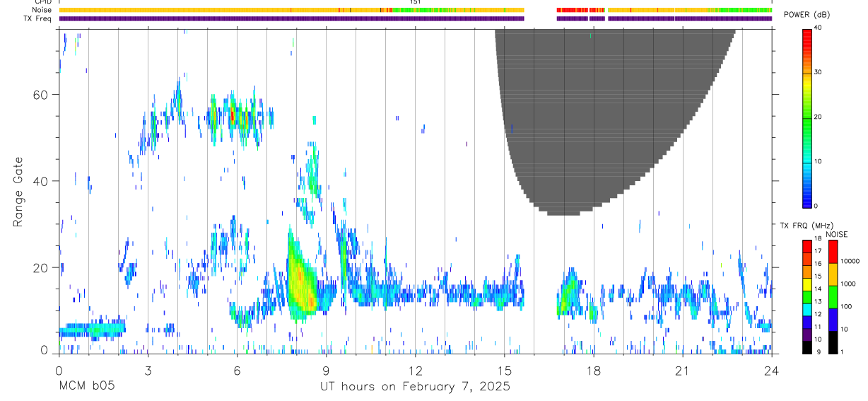Pick the cyan segment of TX FRQ bar
This screenshot has height=401, width=868.
[x=807, y=310]
